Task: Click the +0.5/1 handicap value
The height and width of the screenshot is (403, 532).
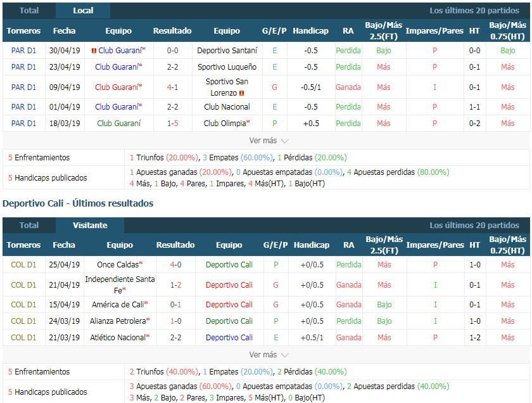Action: 312,338
